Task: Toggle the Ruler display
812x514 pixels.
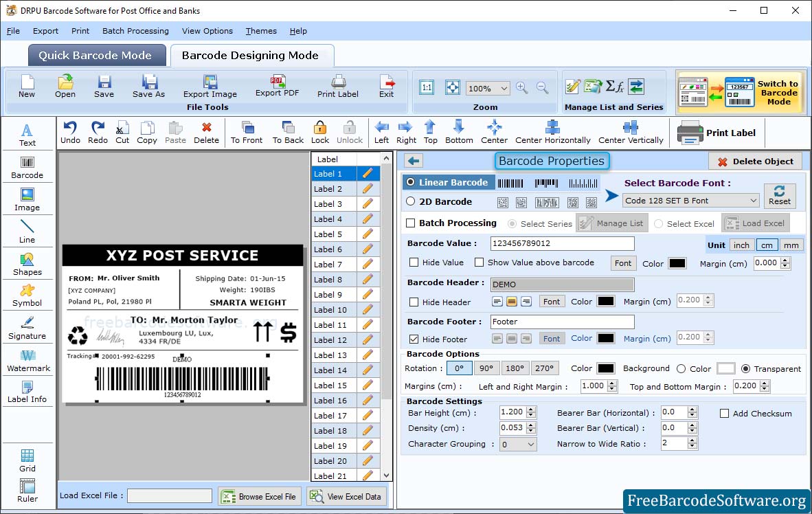Action: click(x=27, y=491)
